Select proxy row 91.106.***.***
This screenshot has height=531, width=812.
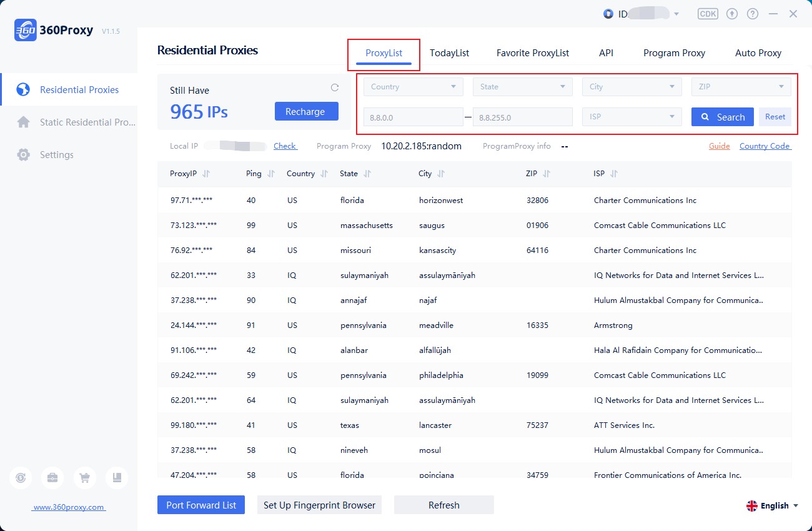475,350
